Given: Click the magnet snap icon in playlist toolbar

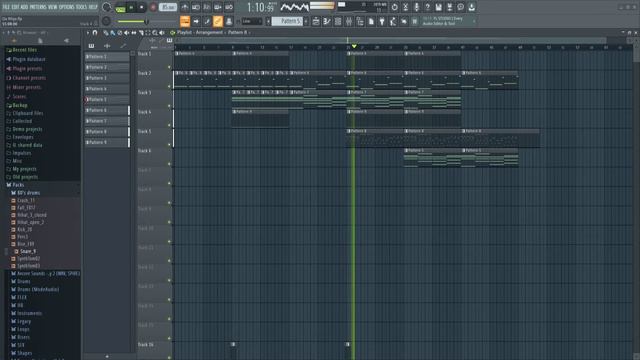Looking at the screenshot, I should 95,33.
